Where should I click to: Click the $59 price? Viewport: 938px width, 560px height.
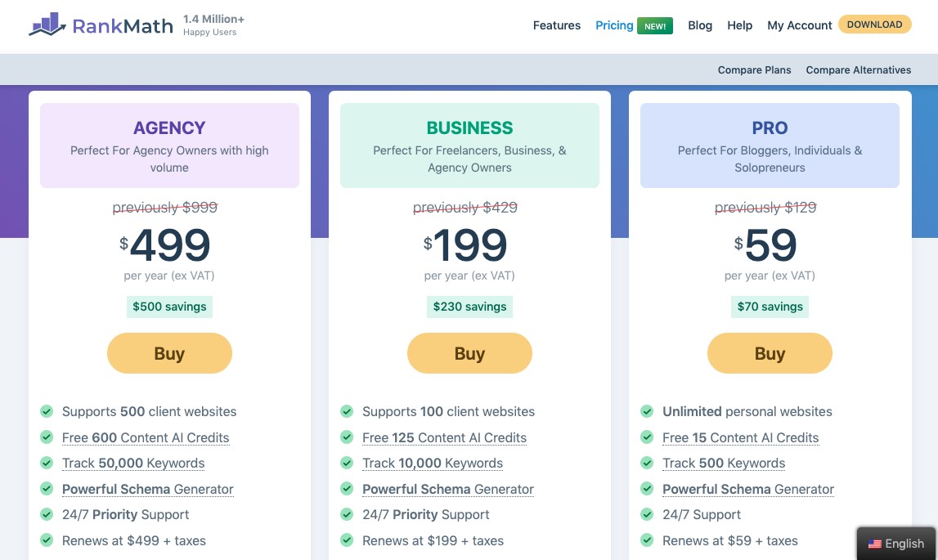coord(765,244)
